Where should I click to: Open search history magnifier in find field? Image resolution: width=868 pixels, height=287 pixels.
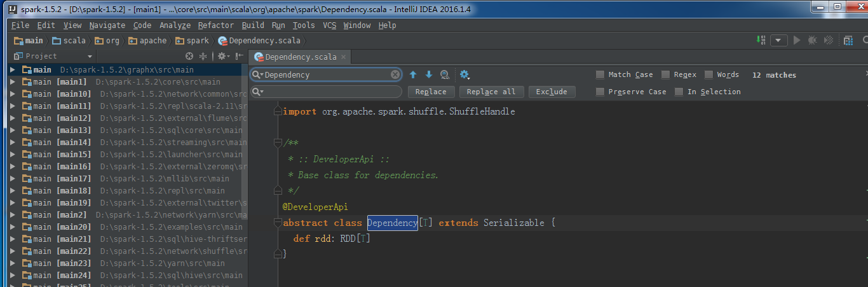tap(257, 74)
